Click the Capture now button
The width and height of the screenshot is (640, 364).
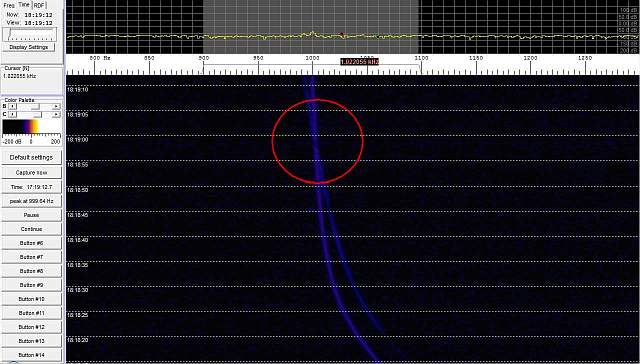[x=31, y=173]
